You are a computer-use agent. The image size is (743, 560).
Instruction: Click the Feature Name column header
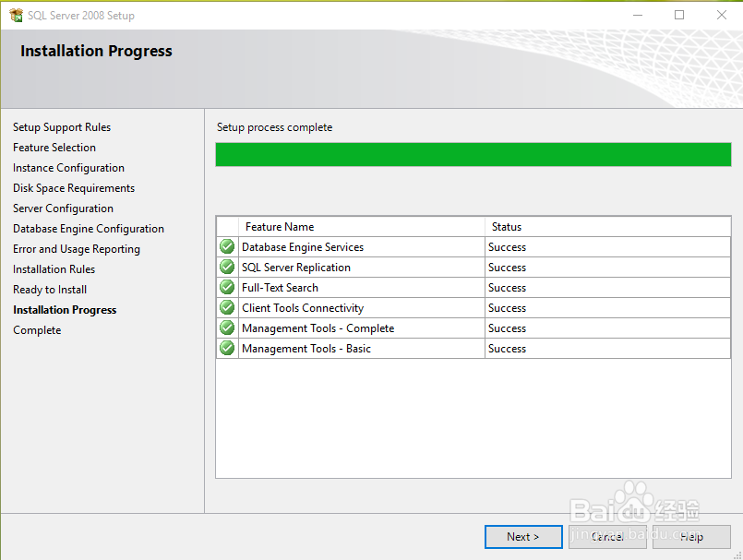tap(362, 227)
